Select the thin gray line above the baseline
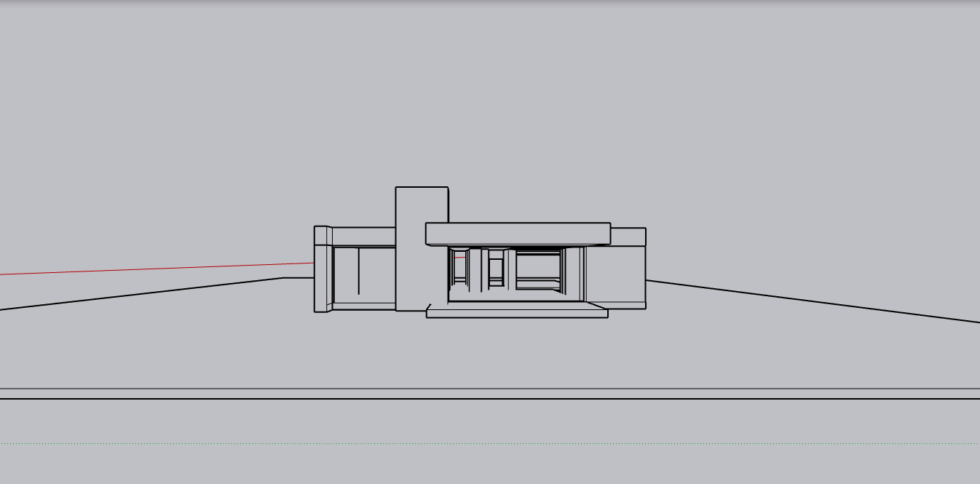This screenshot has height=484, width=980. 490,389
